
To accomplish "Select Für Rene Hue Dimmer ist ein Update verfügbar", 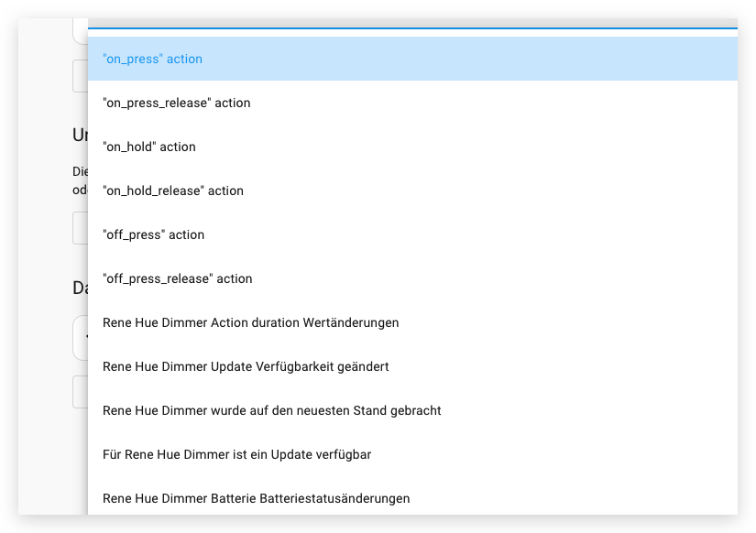I will point(412,453).
